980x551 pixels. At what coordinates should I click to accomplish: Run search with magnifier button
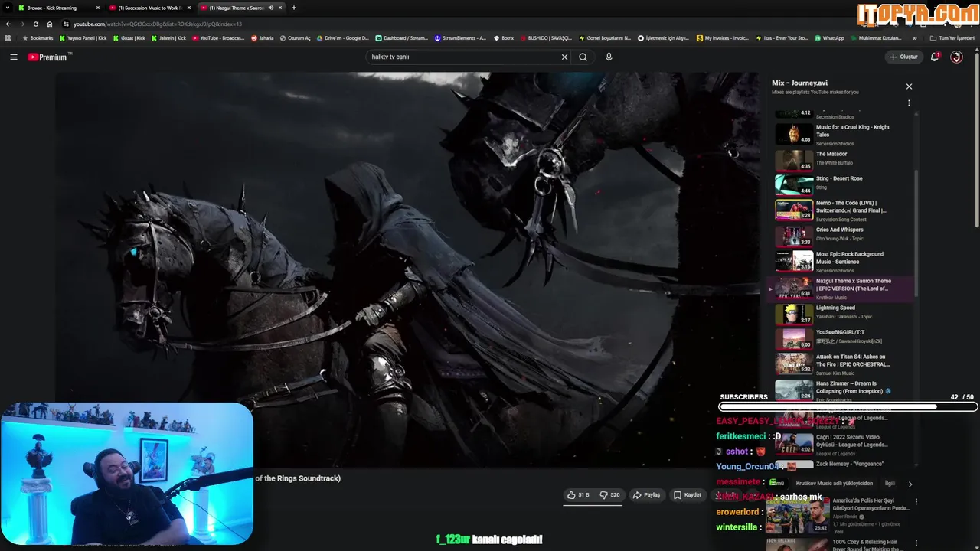(x=583, y=57)
